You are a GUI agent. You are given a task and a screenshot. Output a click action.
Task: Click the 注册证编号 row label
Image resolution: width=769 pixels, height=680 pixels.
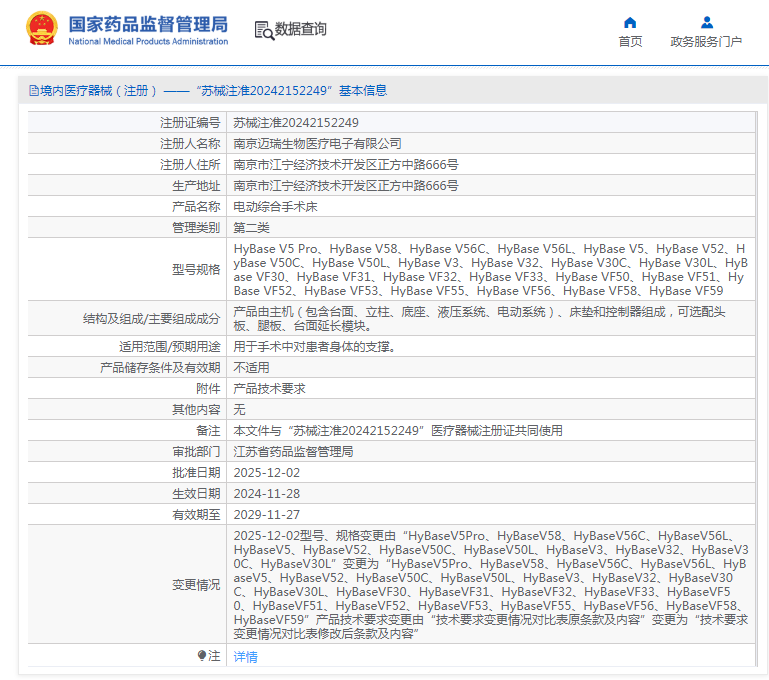[190, 123]
